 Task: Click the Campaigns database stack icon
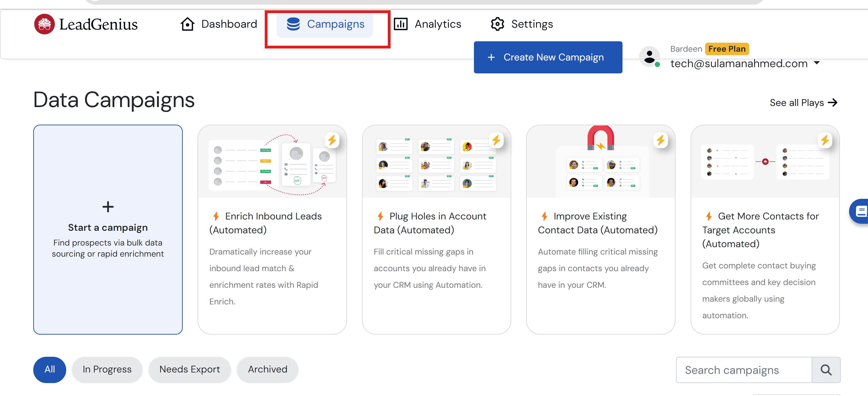[293, 24]
